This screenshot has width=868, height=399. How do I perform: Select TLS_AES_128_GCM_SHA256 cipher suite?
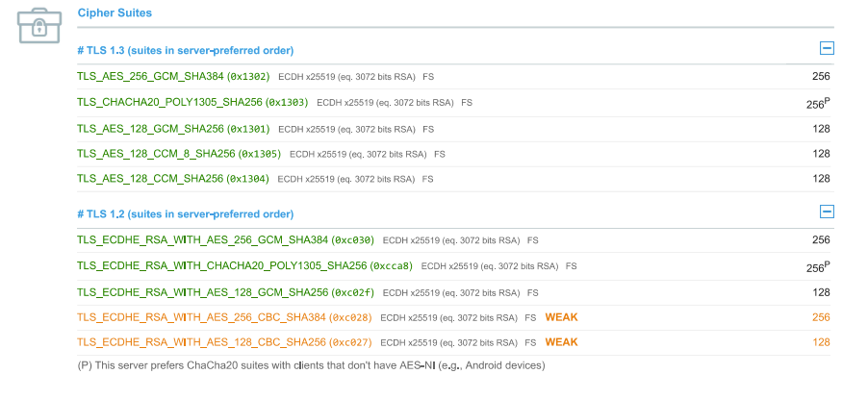(173, 128)
